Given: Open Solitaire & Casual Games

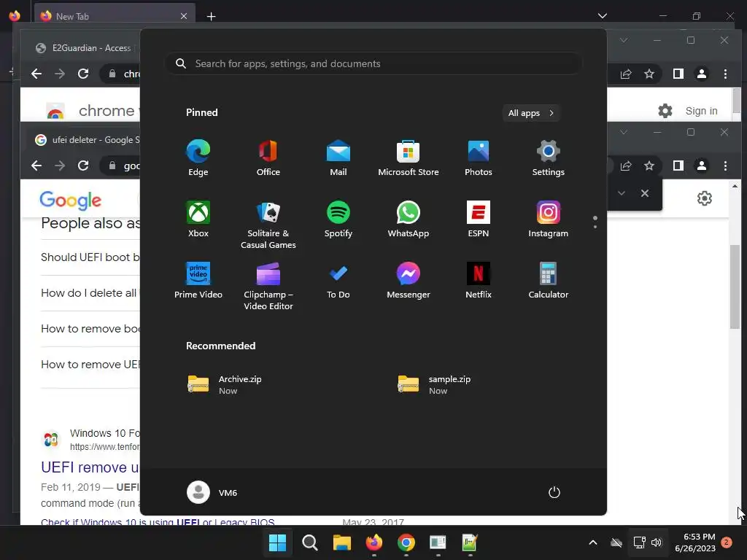Looking at the screenshot, I should tap(268, 225).
